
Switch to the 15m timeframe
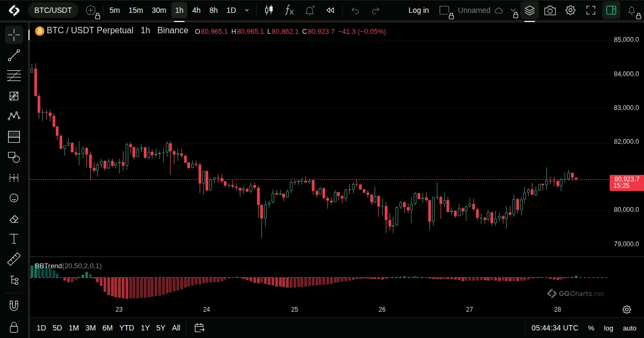136,10
